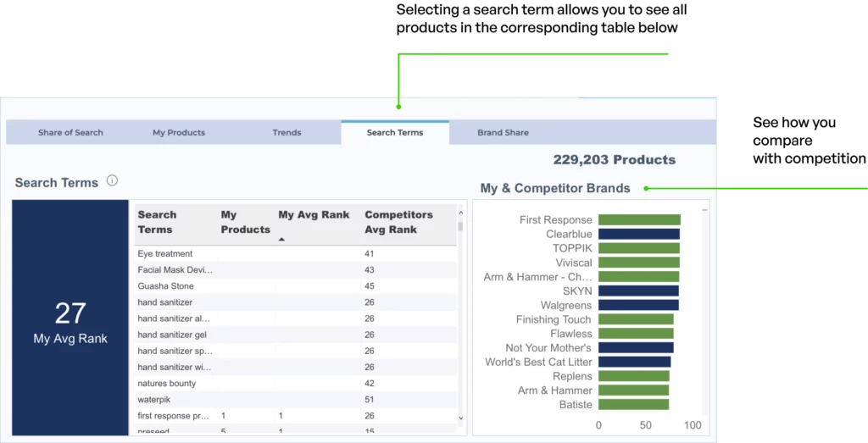
Task: Click competitor rank 41 for Eye treatment
Action: coord(370,254)
